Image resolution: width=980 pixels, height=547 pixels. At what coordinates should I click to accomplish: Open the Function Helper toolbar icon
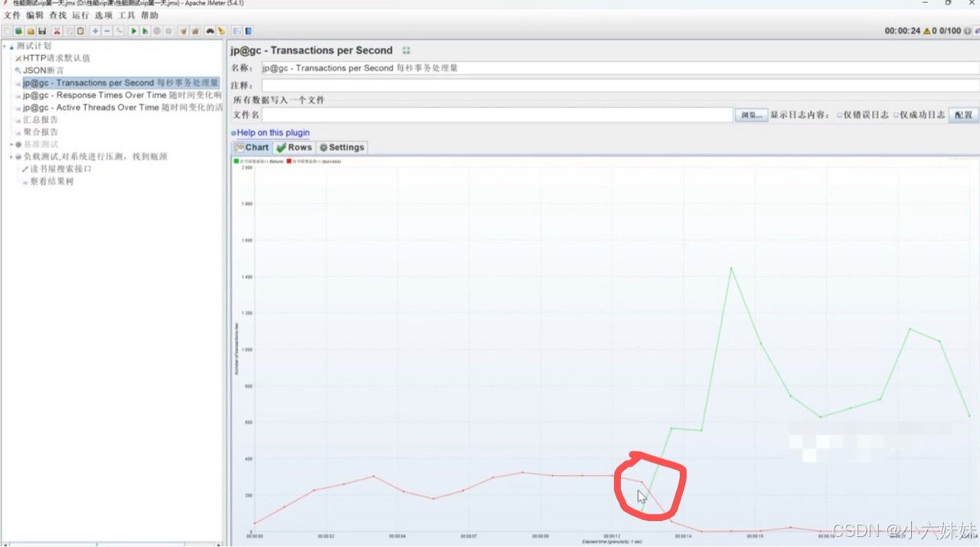237,31
